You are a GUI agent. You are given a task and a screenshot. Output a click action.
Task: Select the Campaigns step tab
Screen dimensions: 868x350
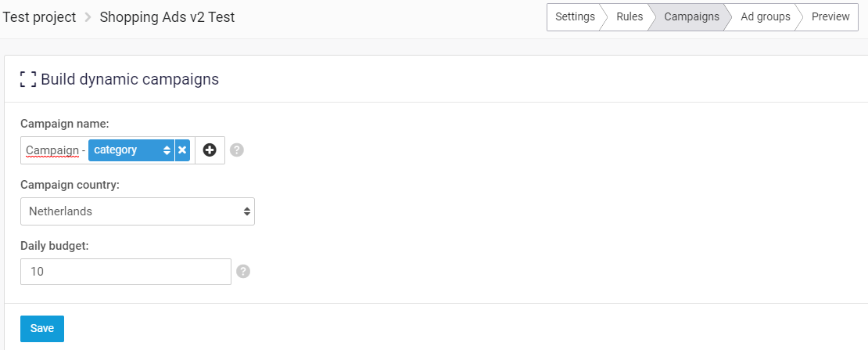pyautogui.click(x=691, y=16)
